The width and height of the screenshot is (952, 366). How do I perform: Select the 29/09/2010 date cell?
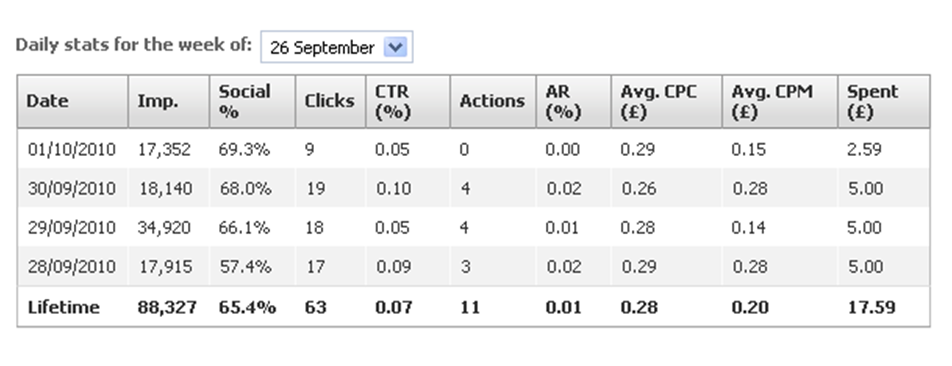72,228
